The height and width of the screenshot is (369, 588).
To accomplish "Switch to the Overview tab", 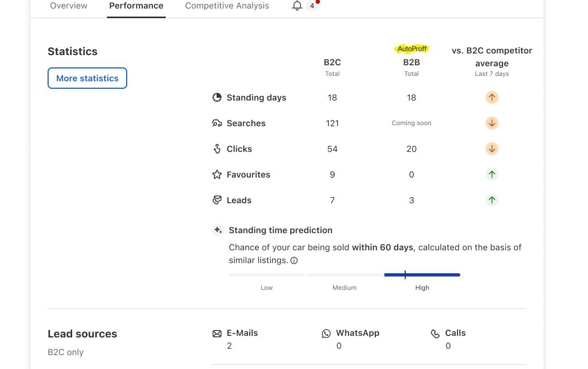I will pyautogui.click(x=68, y=6).
